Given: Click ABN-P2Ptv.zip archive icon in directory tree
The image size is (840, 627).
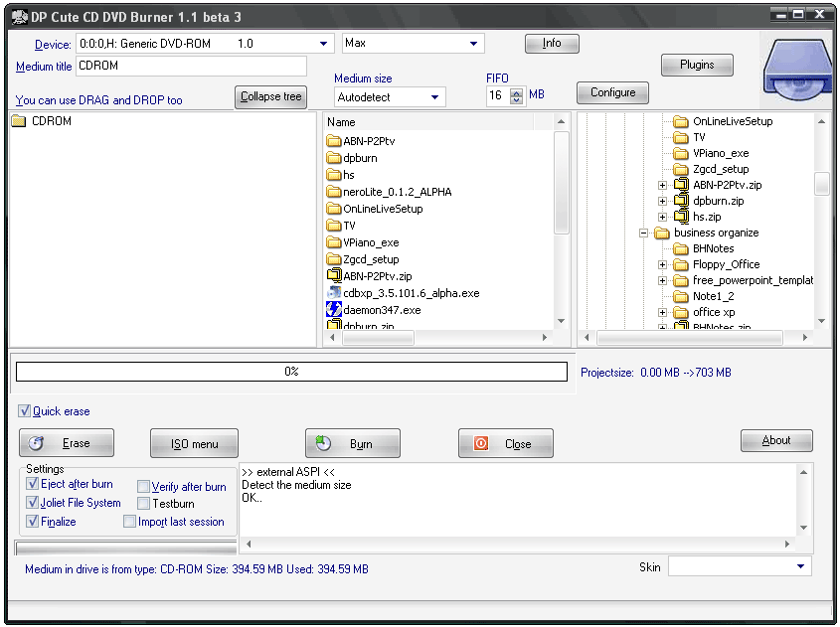Looking at the screenshot, I should coord(681,185).
